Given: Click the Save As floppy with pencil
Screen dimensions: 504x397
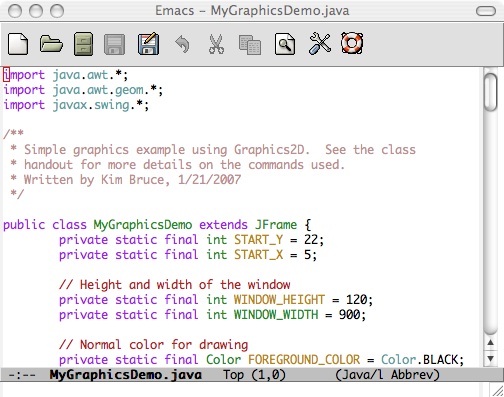Looking at the screenshot, I should click(x=149, y=43).
